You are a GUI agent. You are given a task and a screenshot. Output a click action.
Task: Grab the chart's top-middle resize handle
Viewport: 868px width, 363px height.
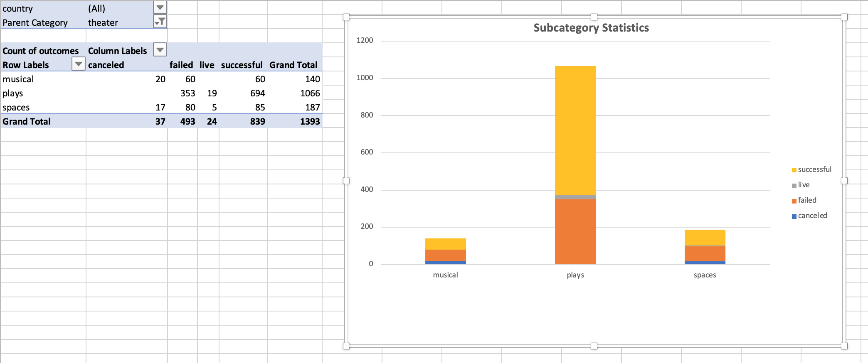[x=594, y=17]
